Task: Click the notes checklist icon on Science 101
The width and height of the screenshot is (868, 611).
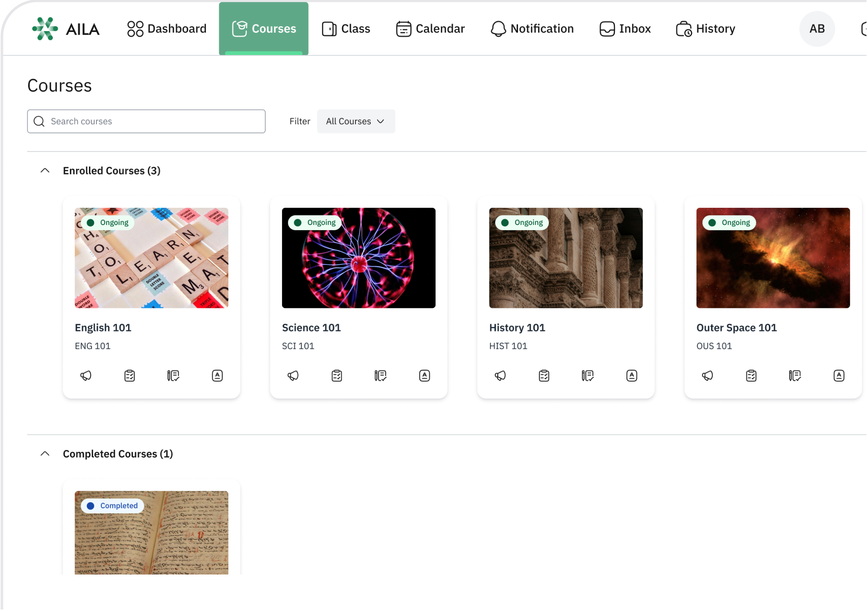Action: [380, 375]
